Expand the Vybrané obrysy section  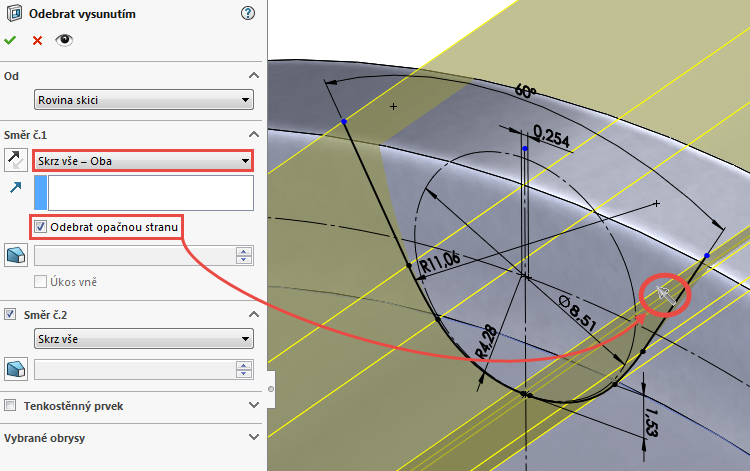(254, 437)
